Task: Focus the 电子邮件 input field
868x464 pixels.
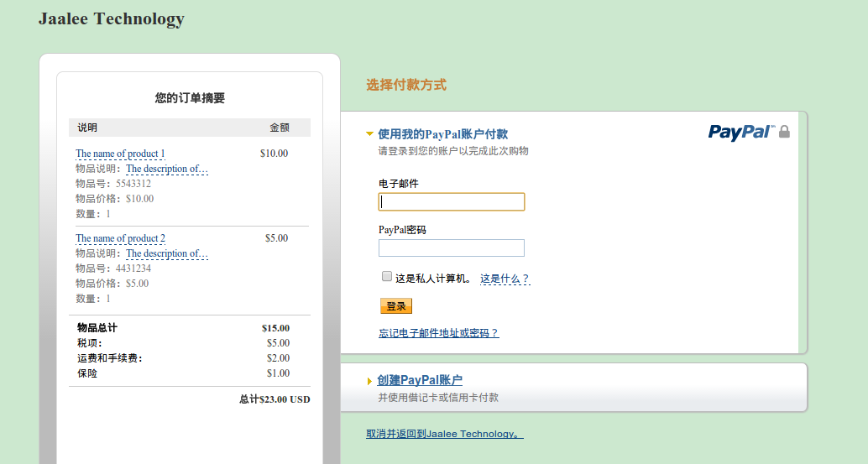Action: click(x=451, y=201)
